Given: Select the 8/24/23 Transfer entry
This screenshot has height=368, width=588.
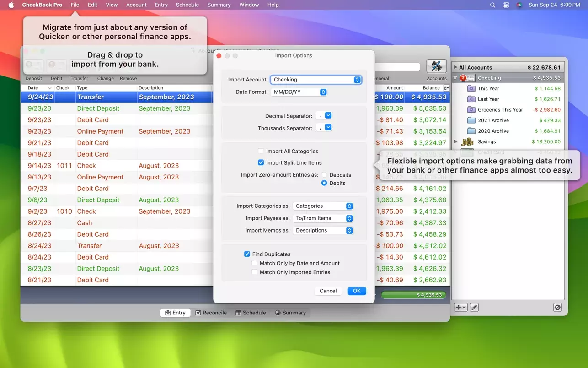Looking at the screenshot, I should (117, 246).
